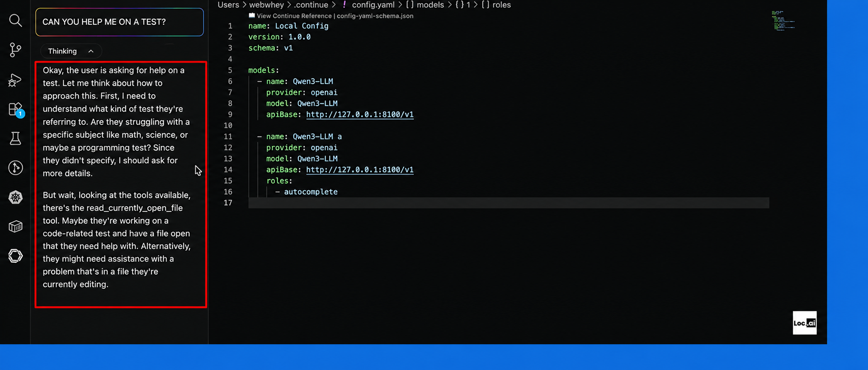Open the Search view in activity bar

[x=15, y=20]
